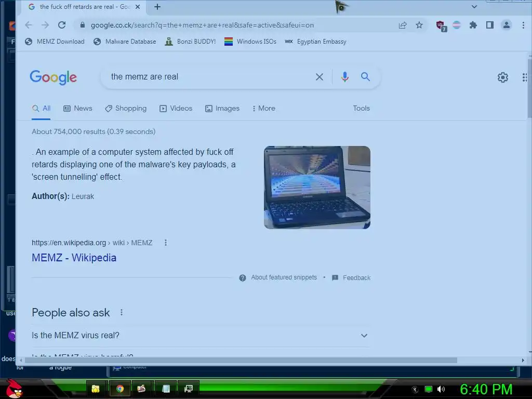Toggle the Chrome side panel
This screenshot has width=532, height=399.
pyautogui.click(x=489, y=25)
